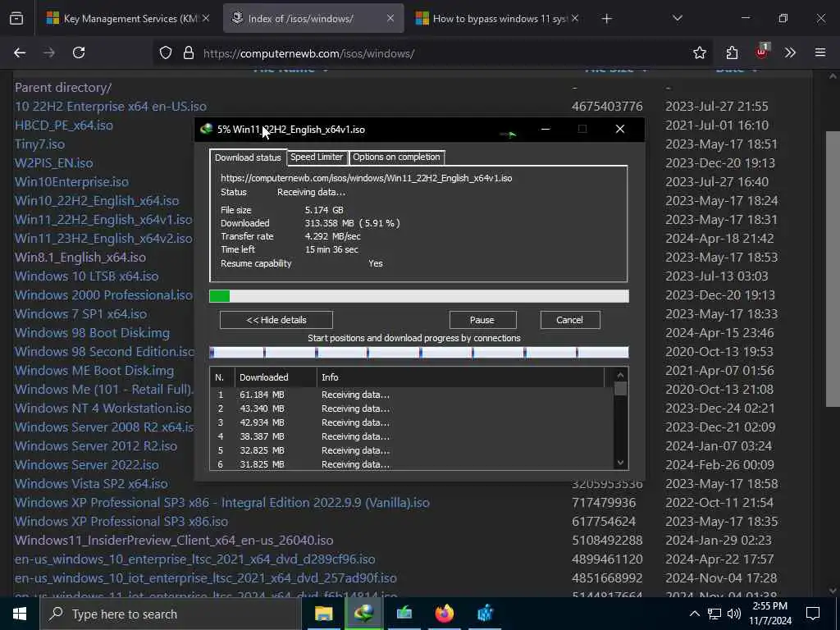The width and height of the screenshot is (840, 630).
Task: Close the How to bypass windows 11 tab
Action: 575,19
